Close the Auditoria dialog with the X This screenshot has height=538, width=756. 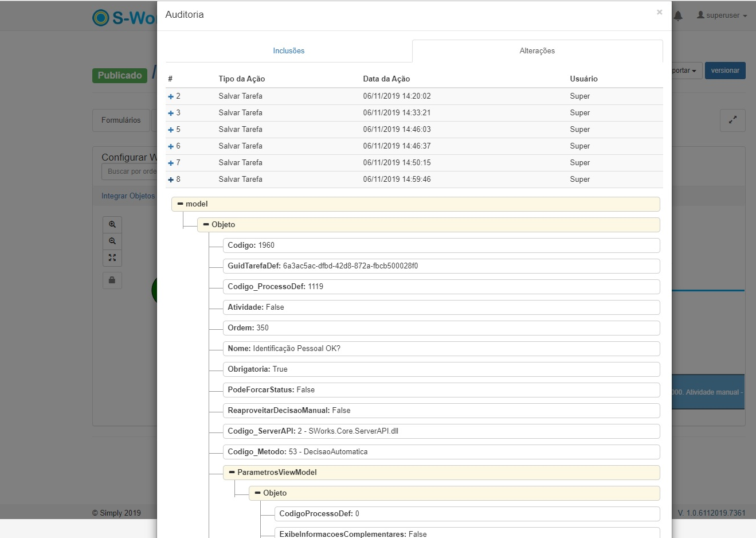(x=659, y=12)
